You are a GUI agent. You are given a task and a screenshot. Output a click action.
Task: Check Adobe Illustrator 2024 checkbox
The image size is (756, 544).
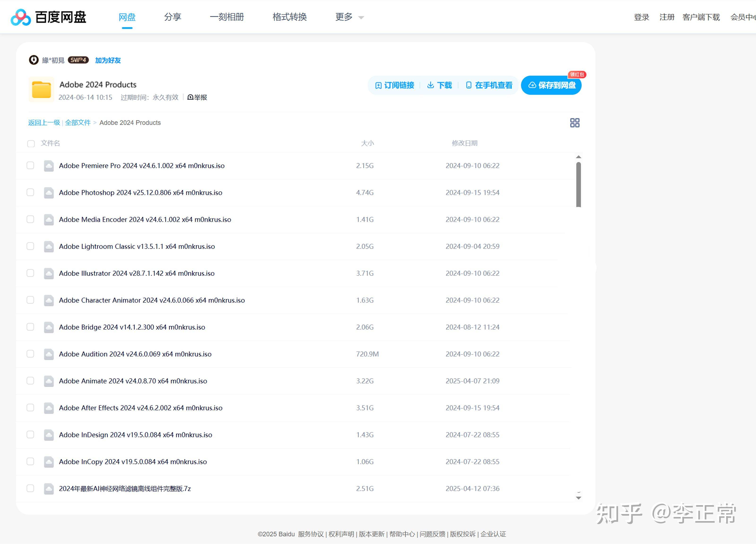(x=30, y=273)
